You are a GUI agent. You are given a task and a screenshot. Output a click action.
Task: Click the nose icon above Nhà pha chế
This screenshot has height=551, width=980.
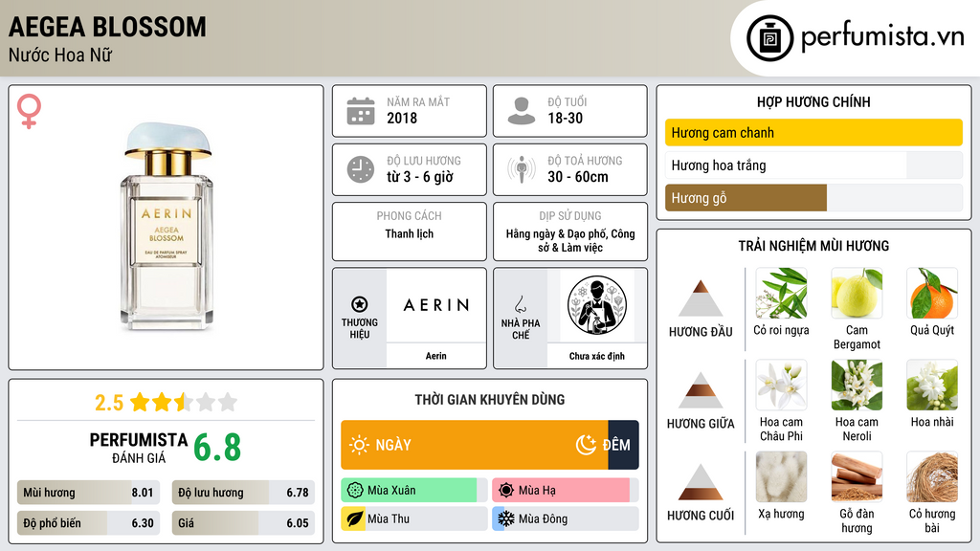point(520,304)
